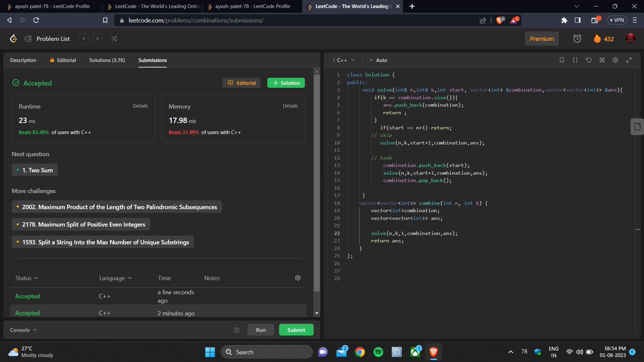View keyboard shortcuts via the command icon
Image resolution: width=644 pixels, height=362 pixels.
click(x=602, y=60)
